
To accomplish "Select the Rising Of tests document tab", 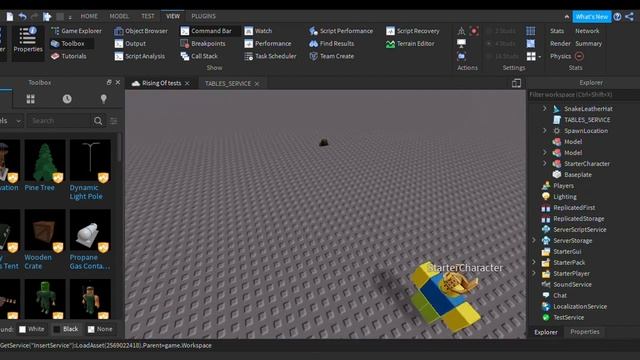I will tap(161, 83).
